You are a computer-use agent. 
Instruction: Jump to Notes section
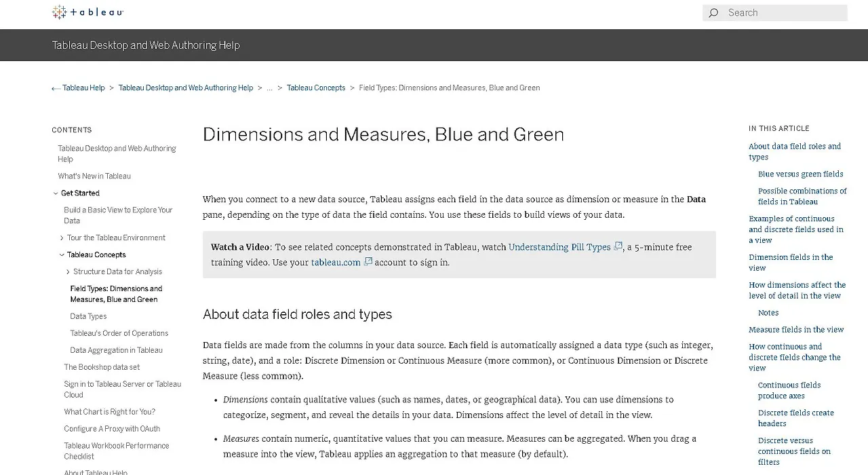pos(768,313)
